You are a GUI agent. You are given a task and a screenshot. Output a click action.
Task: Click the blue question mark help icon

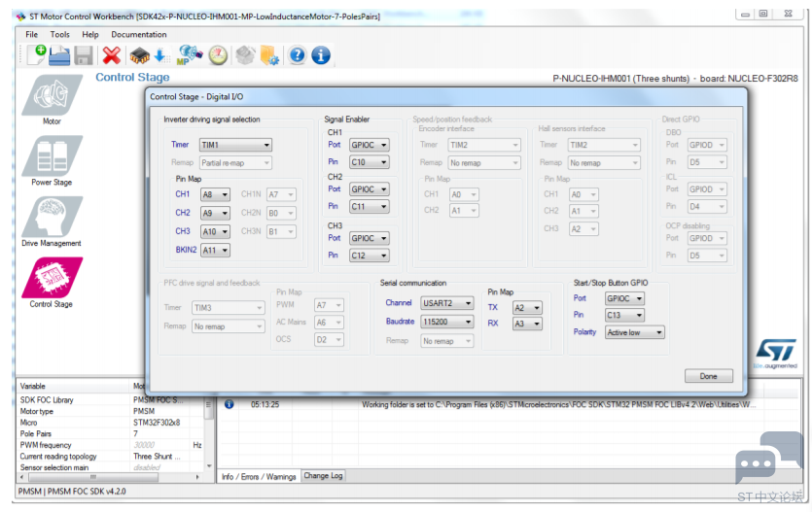coord(298,55)
